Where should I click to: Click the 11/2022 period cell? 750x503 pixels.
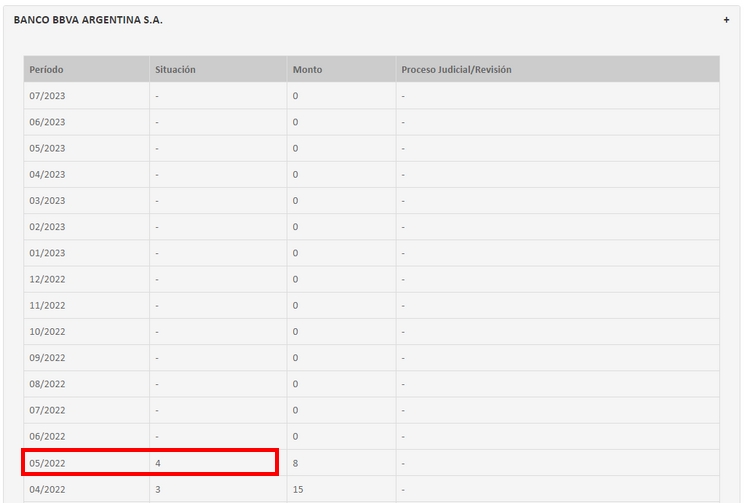(x=47, y=305)
